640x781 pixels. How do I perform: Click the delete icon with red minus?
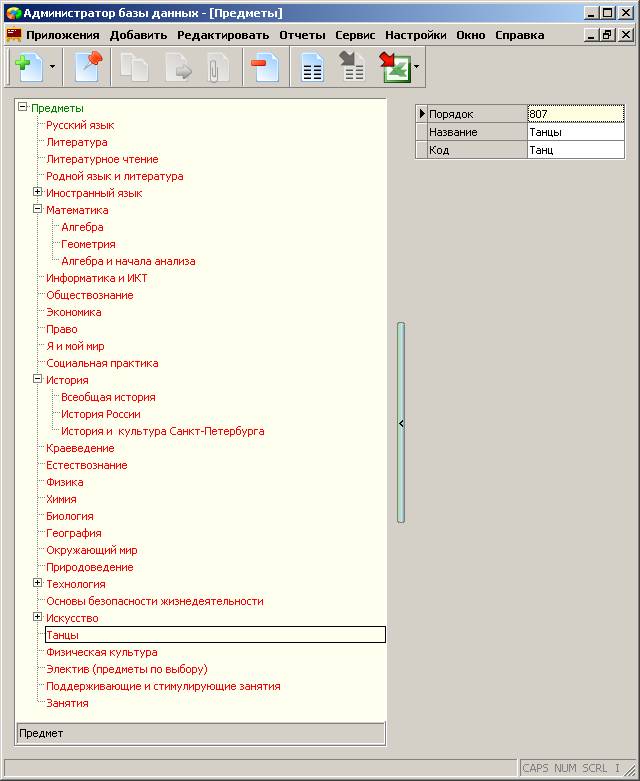click(263, 67)
